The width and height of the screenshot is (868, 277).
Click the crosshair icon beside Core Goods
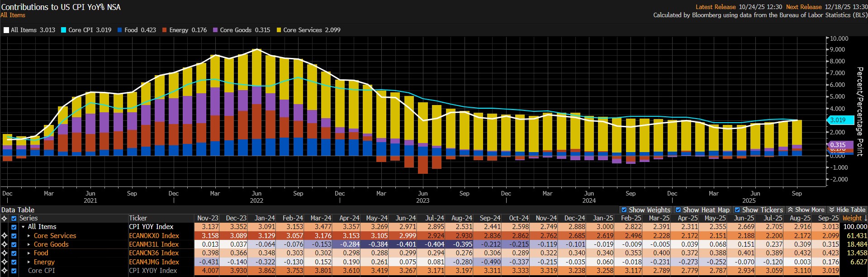coord(5,244)
